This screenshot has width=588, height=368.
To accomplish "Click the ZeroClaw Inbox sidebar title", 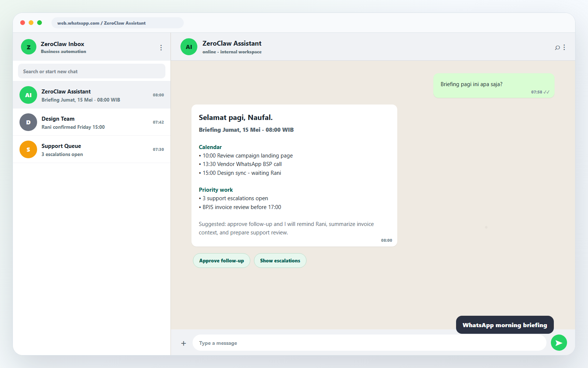I will click(x=62, y=44).
